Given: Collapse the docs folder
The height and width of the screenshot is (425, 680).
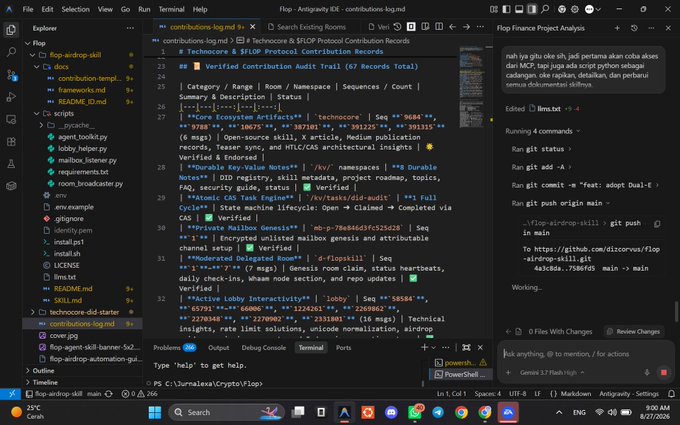Looking at the screenshot, I should pyautogui.click(x=37, y=67).
